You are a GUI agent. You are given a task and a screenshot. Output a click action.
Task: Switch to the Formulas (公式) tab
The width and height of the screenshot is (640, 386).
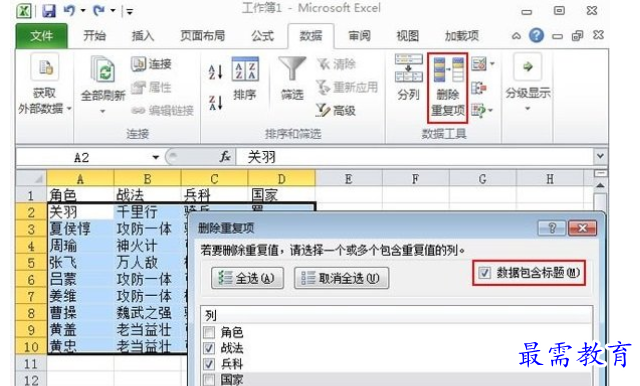(262, 36)
